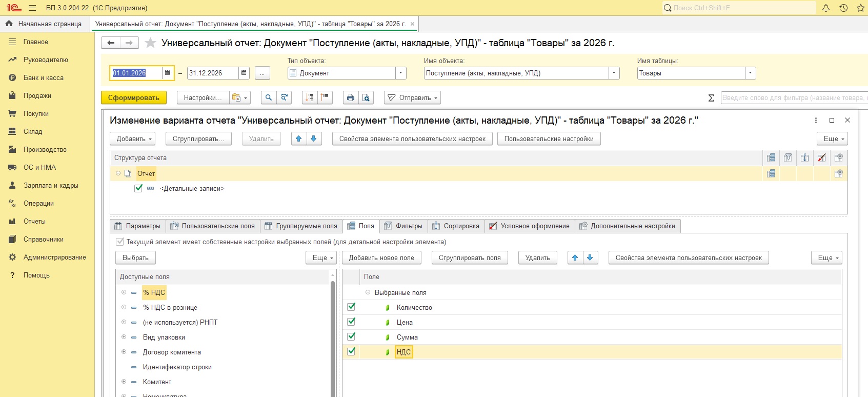Screen dimensions: 868x397
Task: Add report to favorites star icon
Action: pos(150,43)
